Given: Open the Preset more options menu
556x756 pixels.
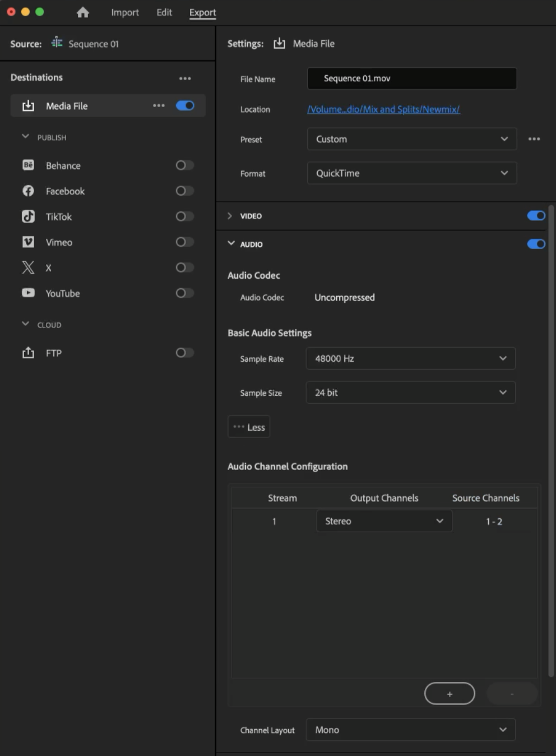Looking at the screenshot, I should click(x=534, y=139).
